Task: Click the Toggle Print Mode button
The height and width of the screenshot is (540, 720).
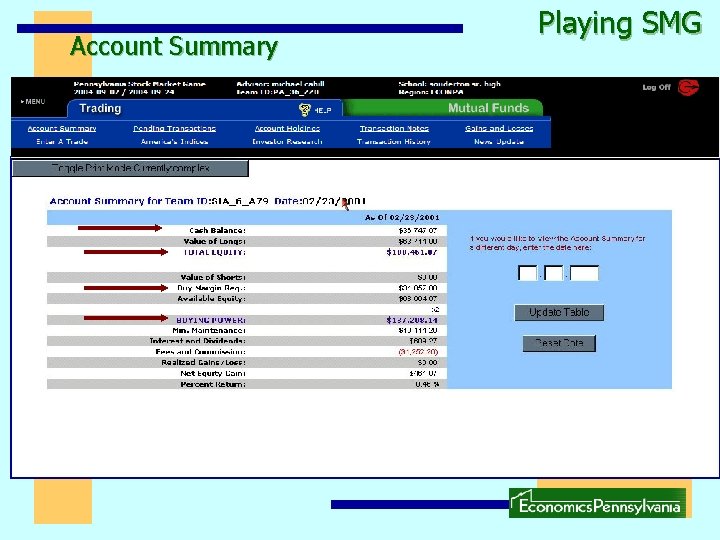Action: click(130, 168)
